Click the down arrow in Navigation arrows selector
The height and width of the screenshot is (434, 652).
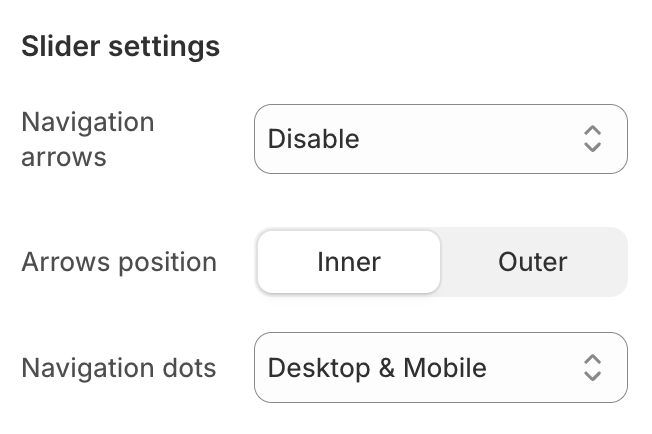pyautogui.click(x=592, y=147)
